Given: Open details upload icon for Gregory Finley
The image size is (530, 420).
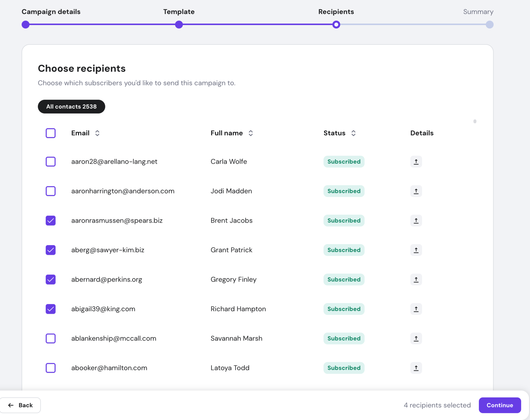Looking at the screenshot, I should (x=416, y=279).
